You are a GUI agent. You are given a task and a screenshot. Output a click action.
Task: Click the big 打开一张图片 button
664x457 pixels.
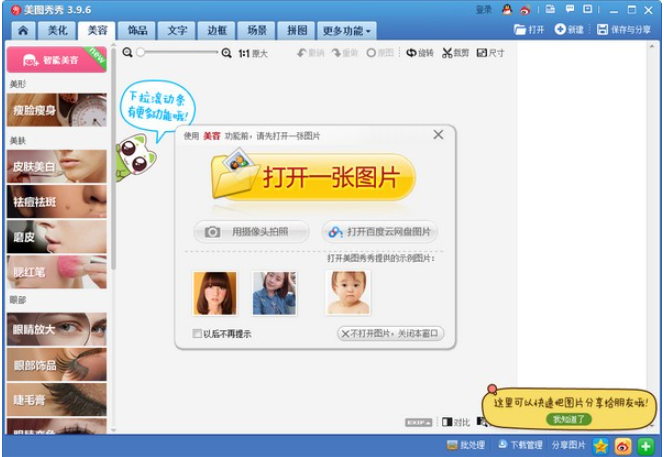(x=313, y=177)
